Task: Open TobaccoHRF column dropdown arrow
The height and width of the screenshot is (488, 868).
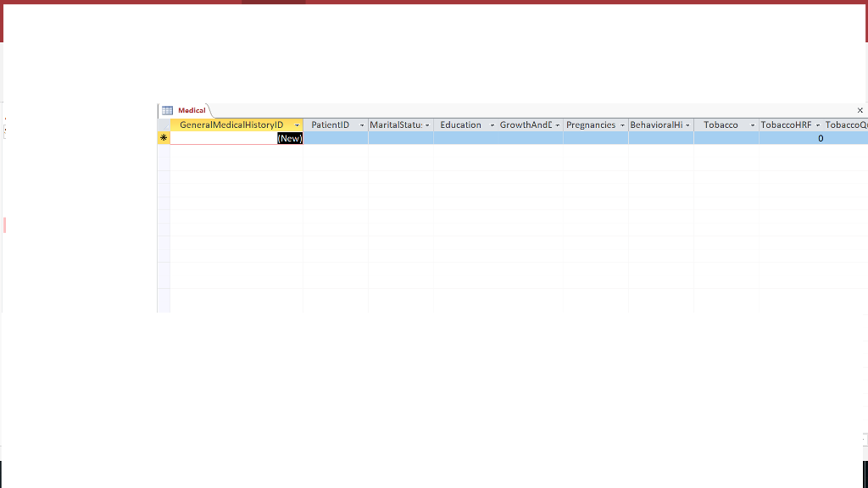Action: 818,125
